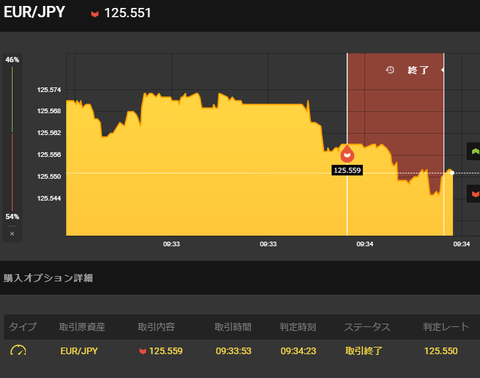Click the 54% bearish sentiment indicator
Screen dimensions: 480x378
pyautogui.click(x=12, y=217)
